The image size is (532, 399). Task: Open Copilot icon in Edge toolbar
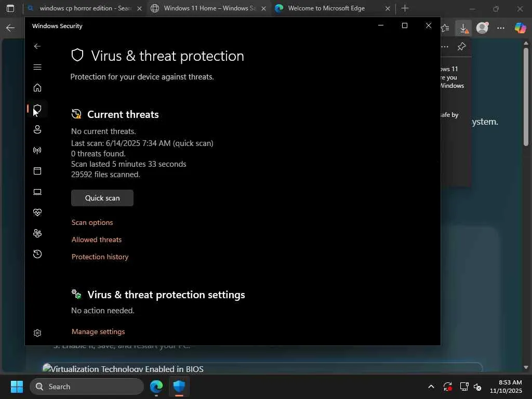coord(520,28)
